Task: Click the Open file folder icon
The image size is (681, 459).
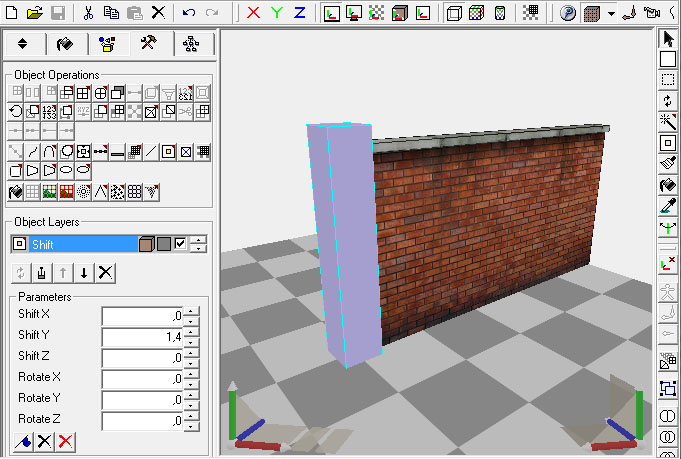Action: tap(35, 13)
